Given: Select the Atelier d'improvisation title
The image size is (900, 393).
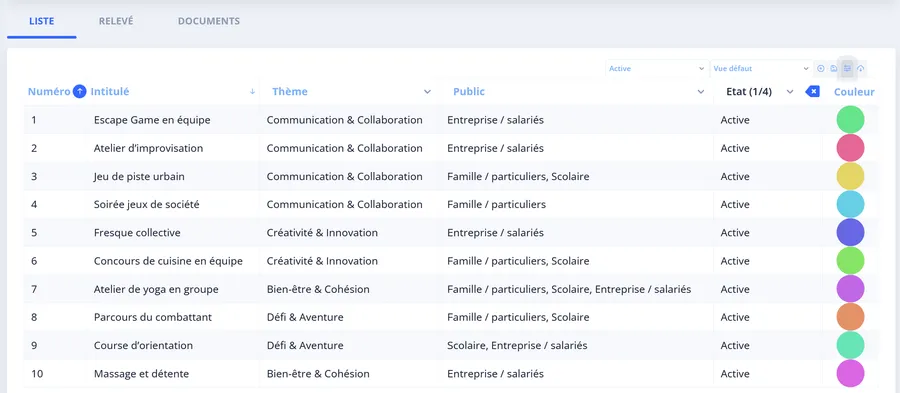Looking at the screenshot, I should tap(149, 148).
